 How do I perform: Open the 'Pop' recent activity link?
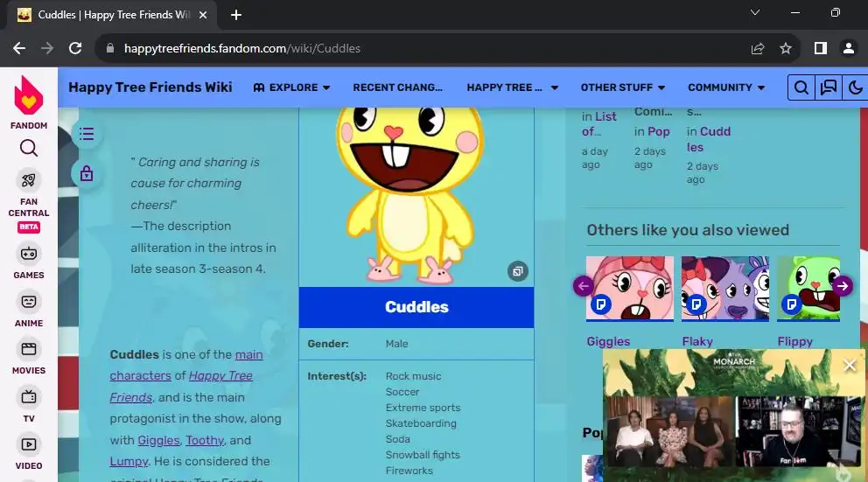click(x=659, y=132)
